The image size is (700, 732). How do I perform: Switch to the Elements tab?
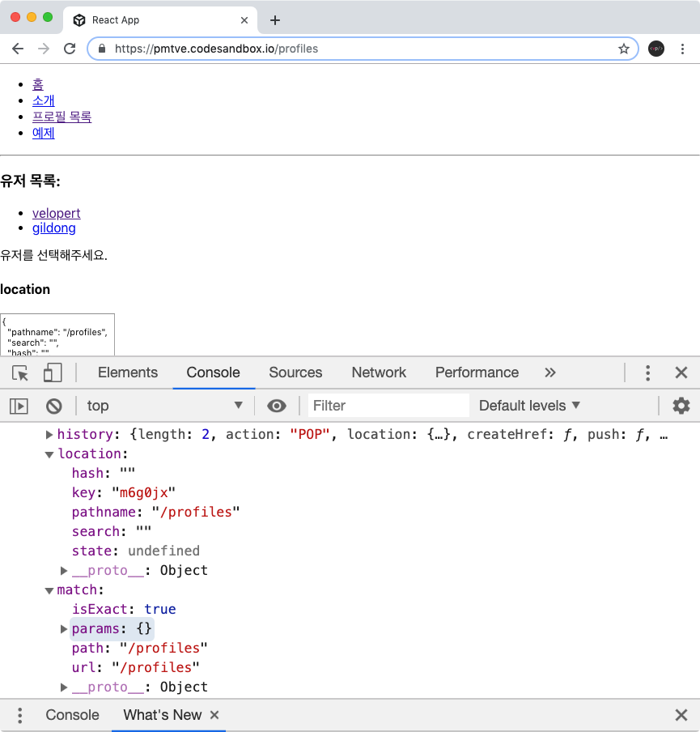tap(127, 372)
